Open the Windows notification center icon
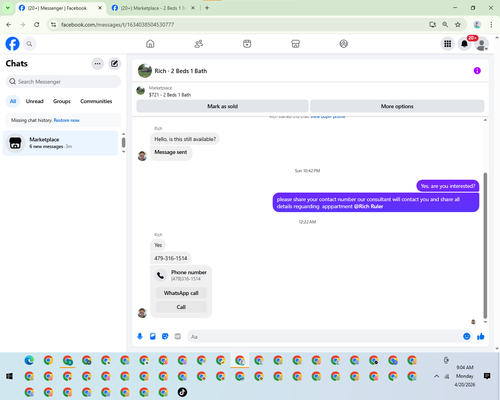This screenshot has width=500, height=400. click(487, 376)
